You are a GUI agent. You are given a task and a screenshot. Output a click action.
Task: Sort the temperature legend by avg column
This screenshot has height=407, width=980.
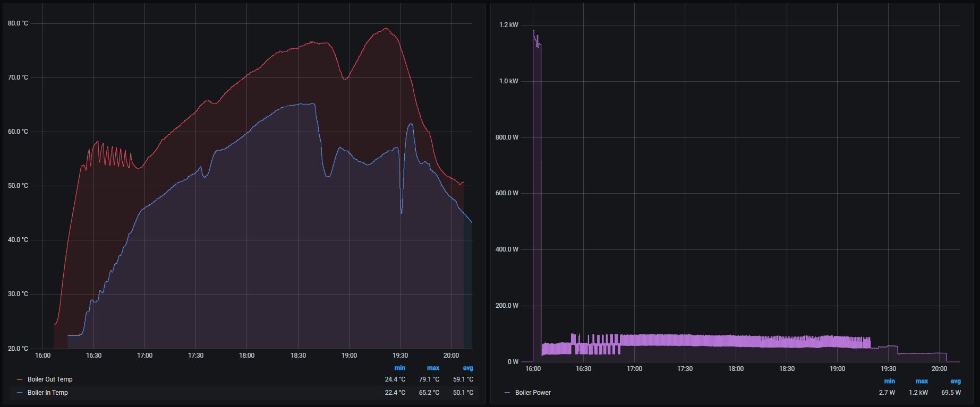click(x=467, y=368)
